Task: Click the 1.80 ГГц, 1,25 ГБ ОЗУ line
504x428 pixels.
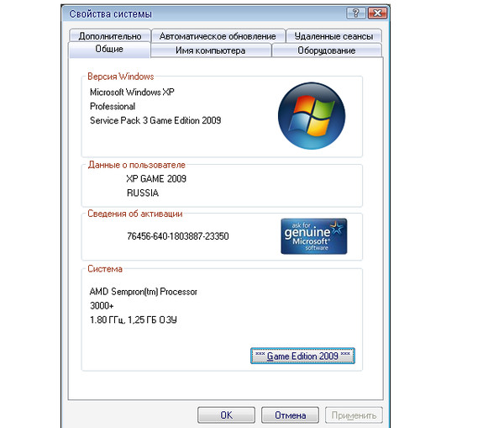Action: (x=134, y=320)
